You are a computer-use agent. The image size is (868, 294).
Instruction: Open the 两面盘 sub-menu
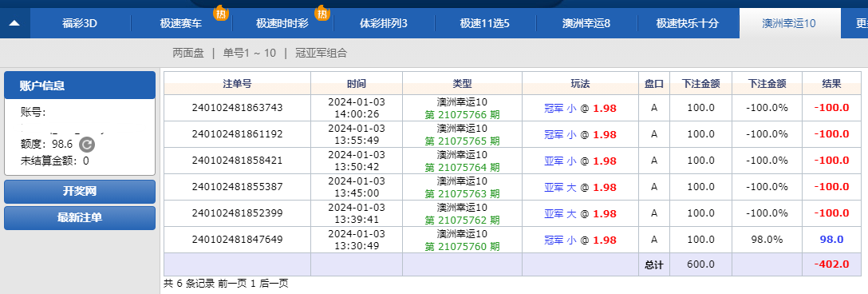pyautogui.click(x=188, y=54)
